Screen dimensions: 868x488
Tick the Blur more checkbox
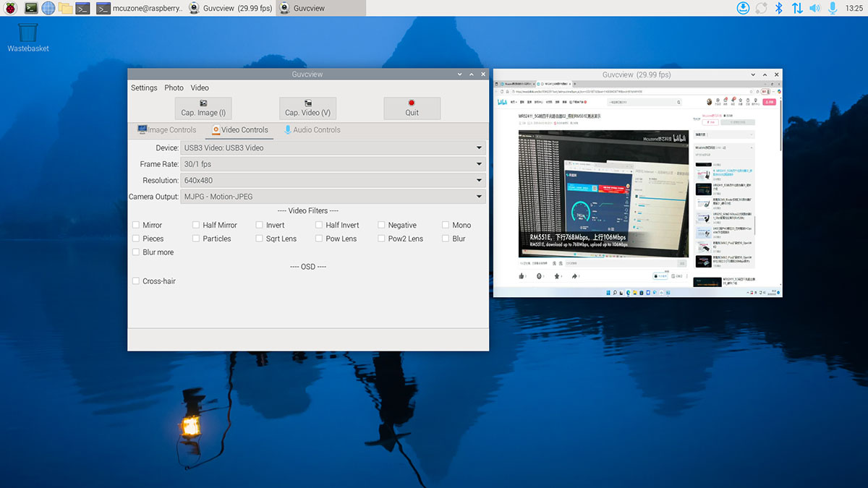(136, 252)
